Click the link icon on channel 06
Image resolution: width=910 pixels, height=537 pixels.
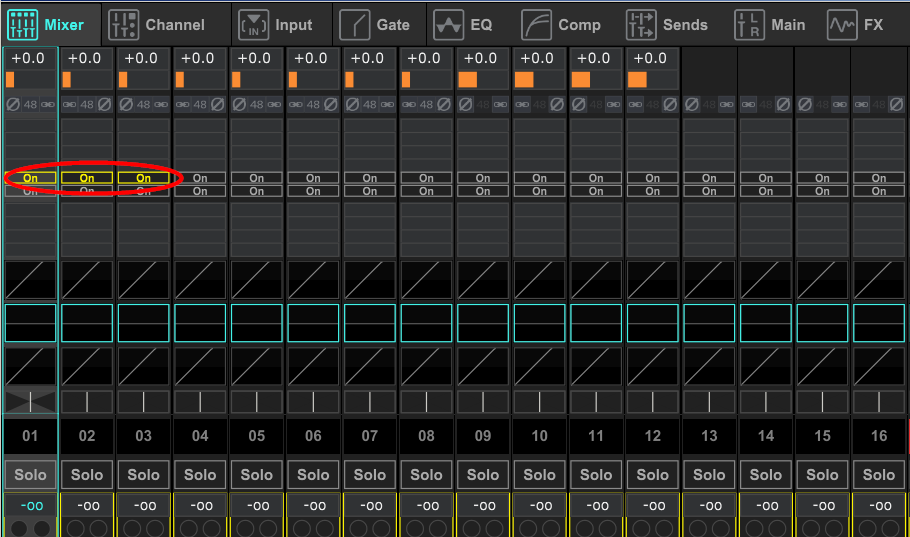point(296,104)
